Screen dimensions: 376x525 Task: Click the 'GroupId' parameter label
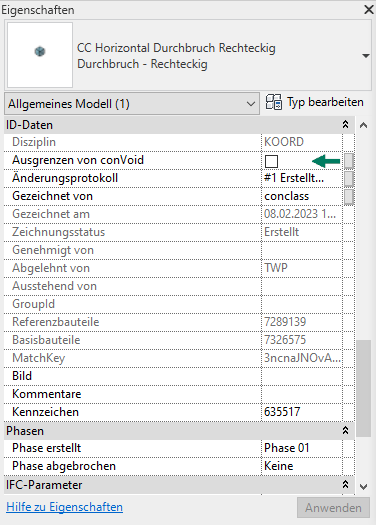33,304
